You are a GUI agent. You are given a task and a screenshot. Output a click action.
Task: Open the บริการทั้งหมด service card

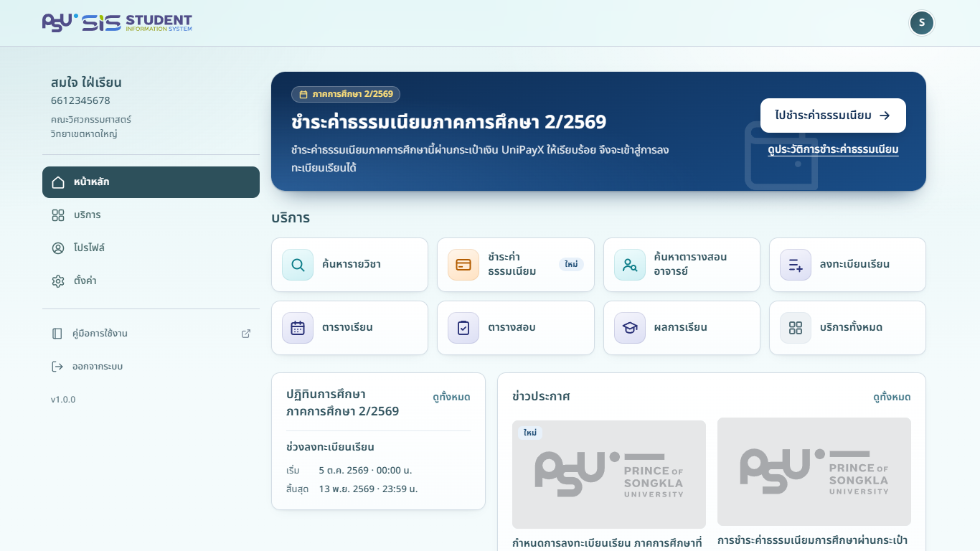point(847,328)
